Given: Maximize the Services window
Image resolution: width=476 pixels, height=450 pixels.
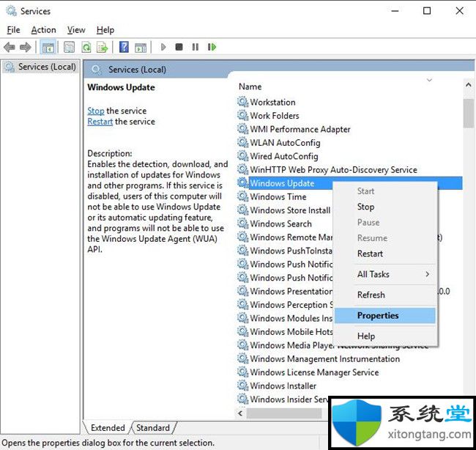Looking at the screenshot, I should [427, 11].
